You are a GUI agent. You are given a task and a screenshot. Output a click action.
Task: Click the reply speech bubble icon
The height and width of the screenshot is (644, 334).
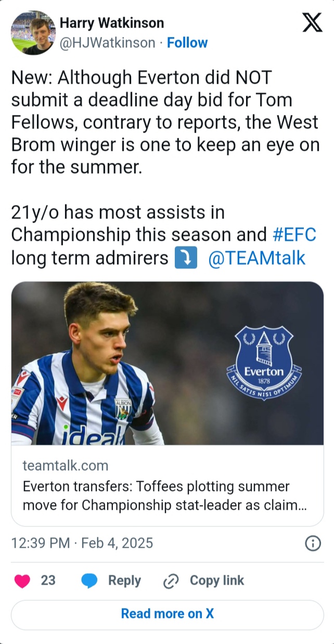point(89,581)
